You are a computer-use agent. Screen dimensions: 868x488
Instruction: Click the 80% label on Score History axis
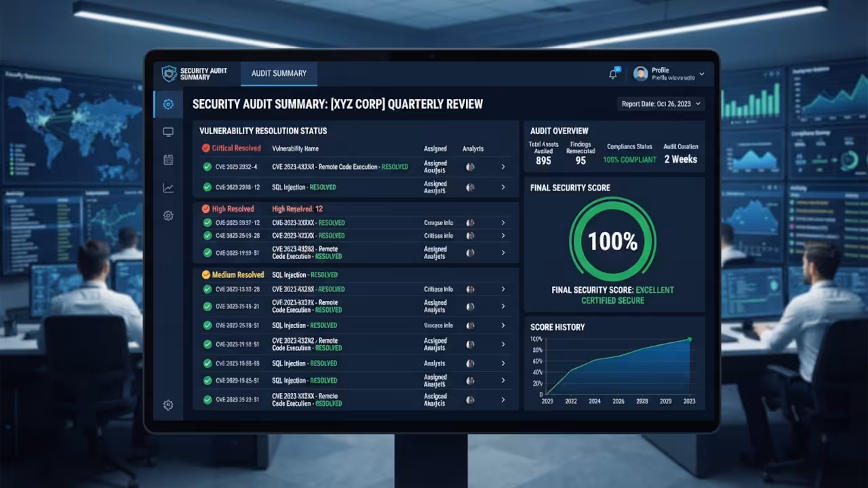pyautogui.click(x=537, y=350)
